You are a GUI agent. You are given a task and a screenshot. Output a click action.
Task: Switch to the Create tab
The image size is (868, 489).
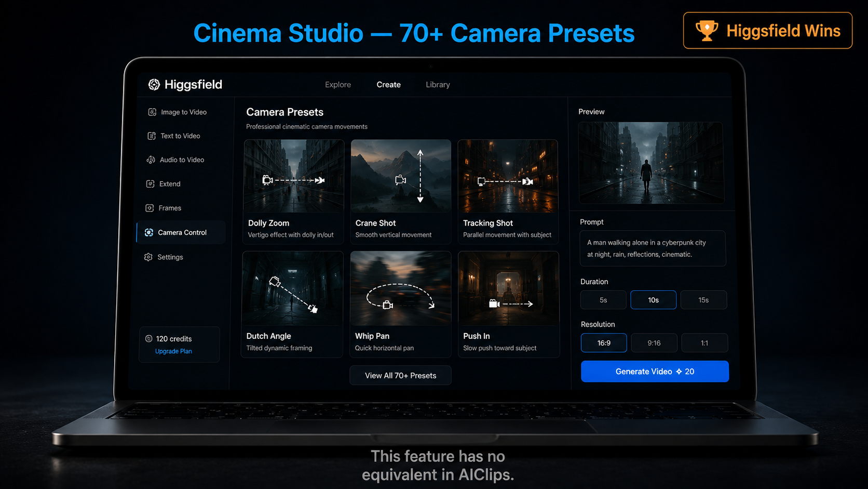[389, 85]
